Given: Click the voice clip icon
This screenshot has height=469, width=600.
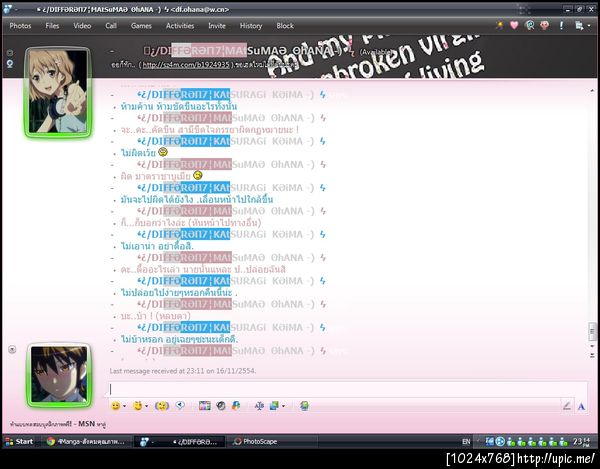Looking at the screenshot, I should (180, 405).
